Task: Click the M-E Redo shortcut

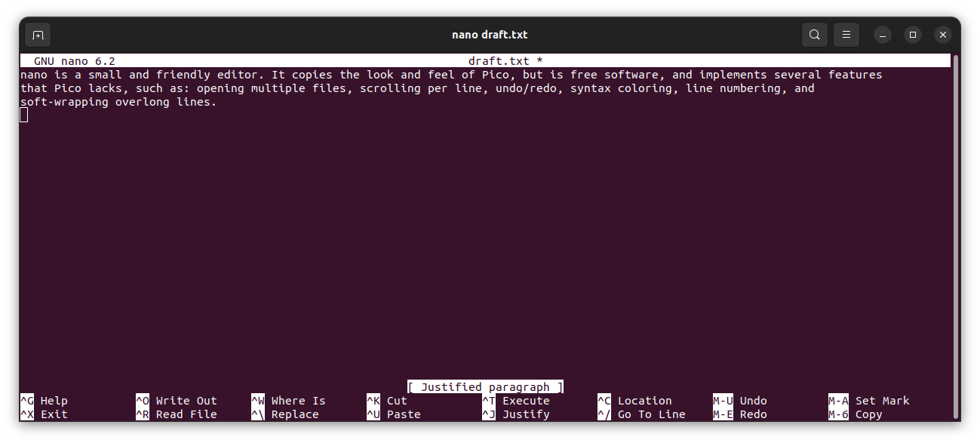Action: coord(740,414)
